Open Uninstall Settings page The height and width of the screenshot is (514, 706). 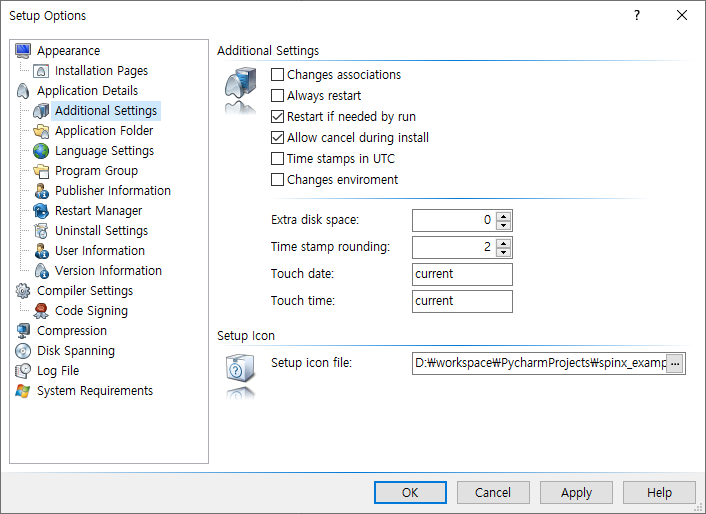pyautogui.click(x=101, y=230)
